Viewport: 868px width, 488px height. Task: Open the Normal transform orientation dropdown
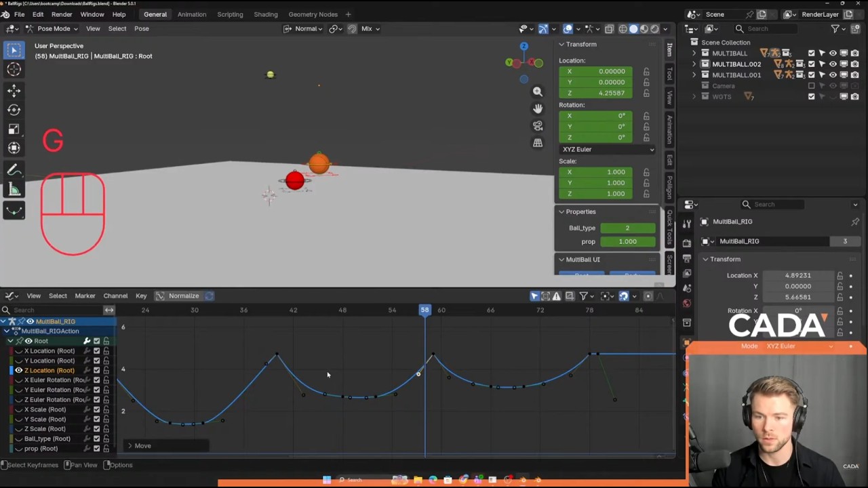pyautogui.click(x=302, y=28)
